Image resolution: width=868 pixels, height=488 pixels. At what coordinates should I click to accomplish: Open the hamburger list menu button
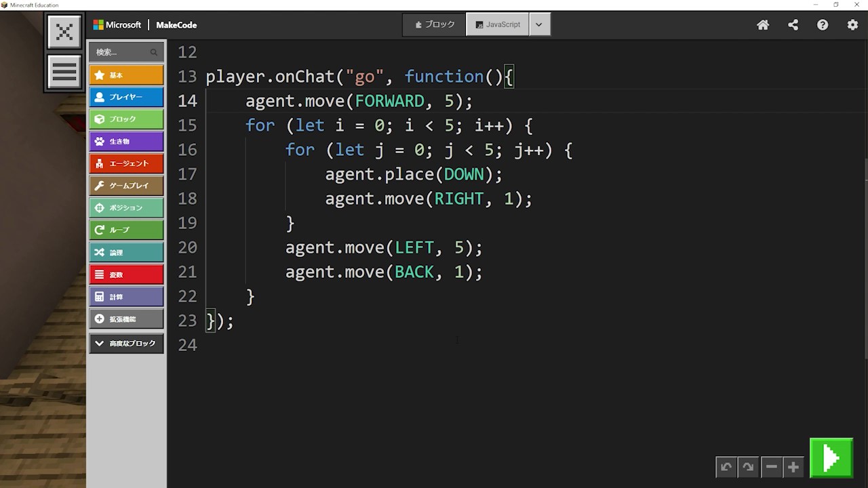click(64, 72)
